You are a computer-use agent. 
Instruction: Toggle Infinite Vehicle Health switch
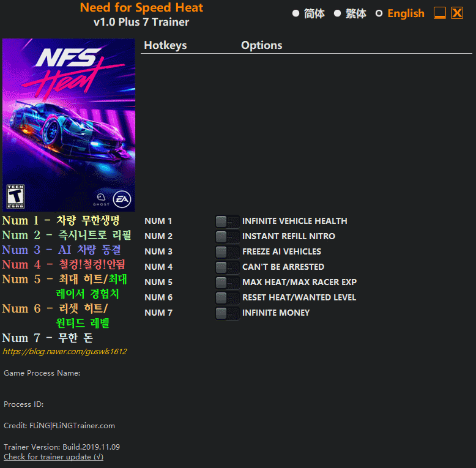[x=227, y=221]
